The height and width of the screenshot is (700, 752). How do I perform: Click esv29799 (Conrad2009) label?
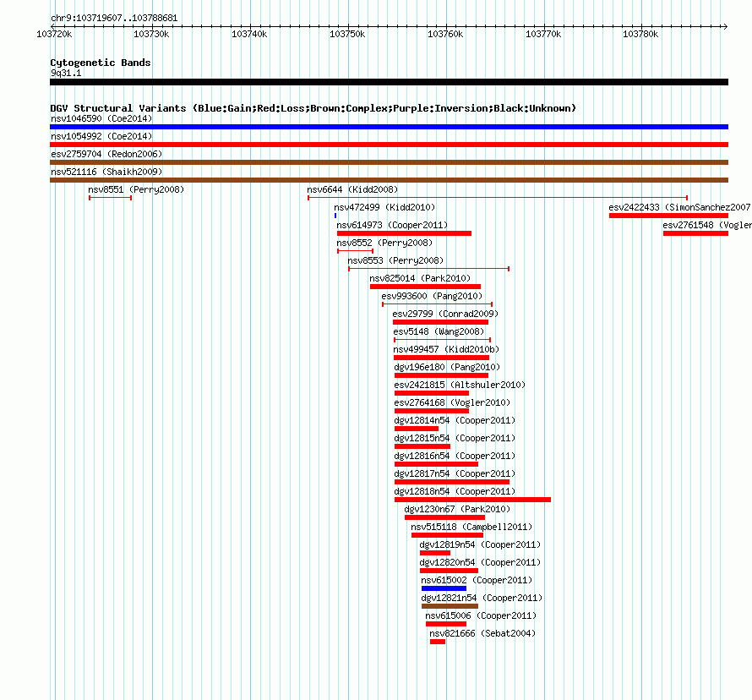tap(445, 314)
